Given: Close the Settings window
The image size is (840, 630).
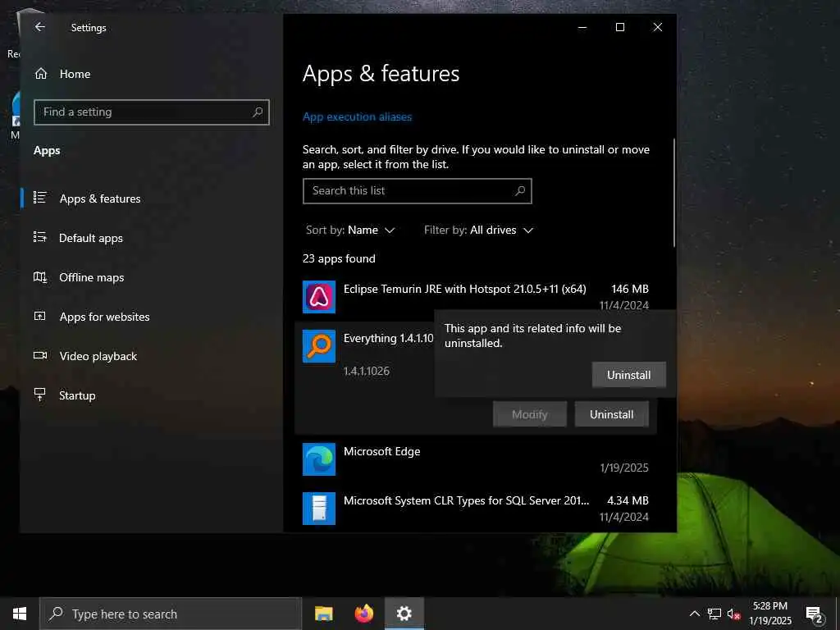Looking at the screenshot, I should pyautogui.click(x=658, y=27).
